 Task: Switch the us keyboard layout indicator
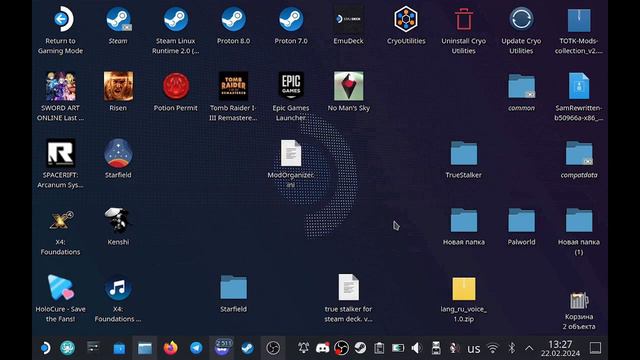click(473, 349)
